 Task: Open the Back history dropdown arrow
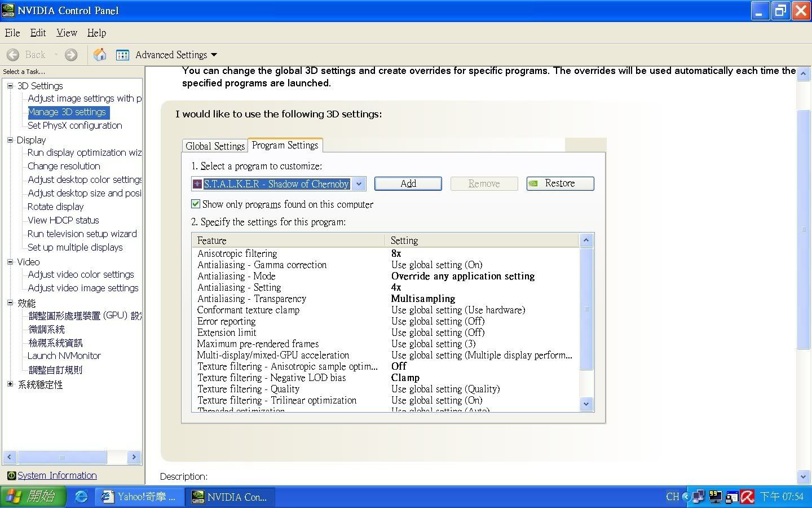point(56,55)
